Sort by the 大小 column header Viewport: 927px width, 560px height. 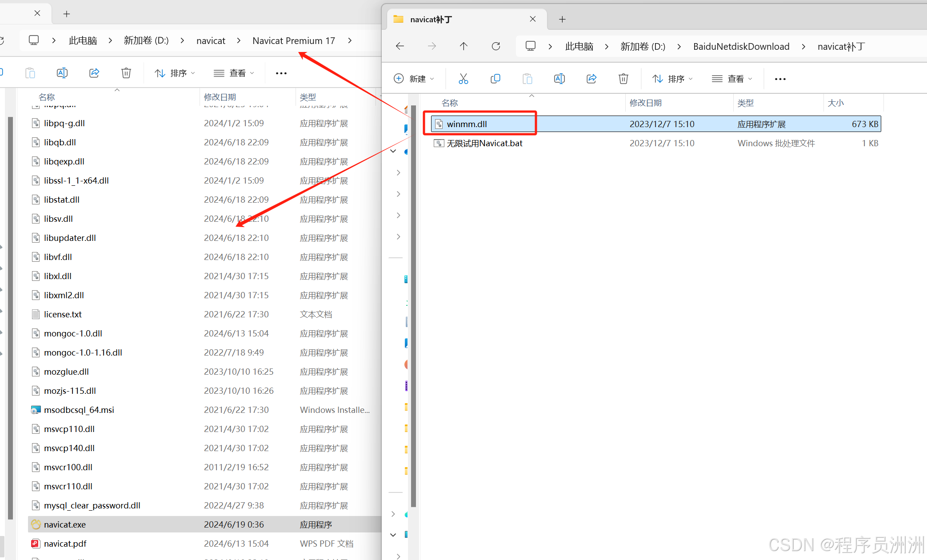click(x=835, y=103)
